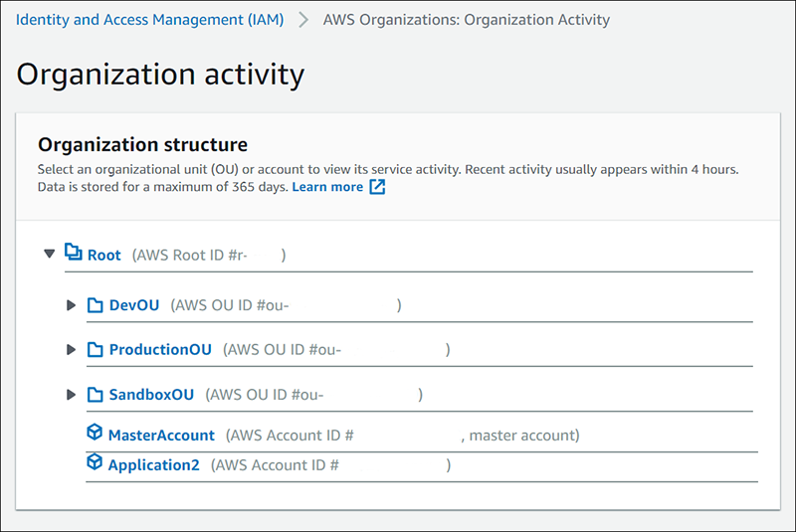Click the Root organization icon
Screen dimensions: 796x532
coord(73,252)
